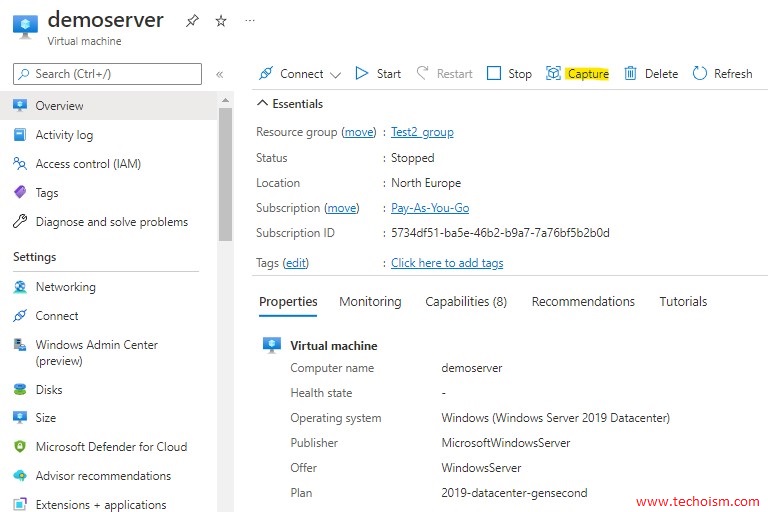
Task: Click the Access control people icon
Action: tap(20, 164)
